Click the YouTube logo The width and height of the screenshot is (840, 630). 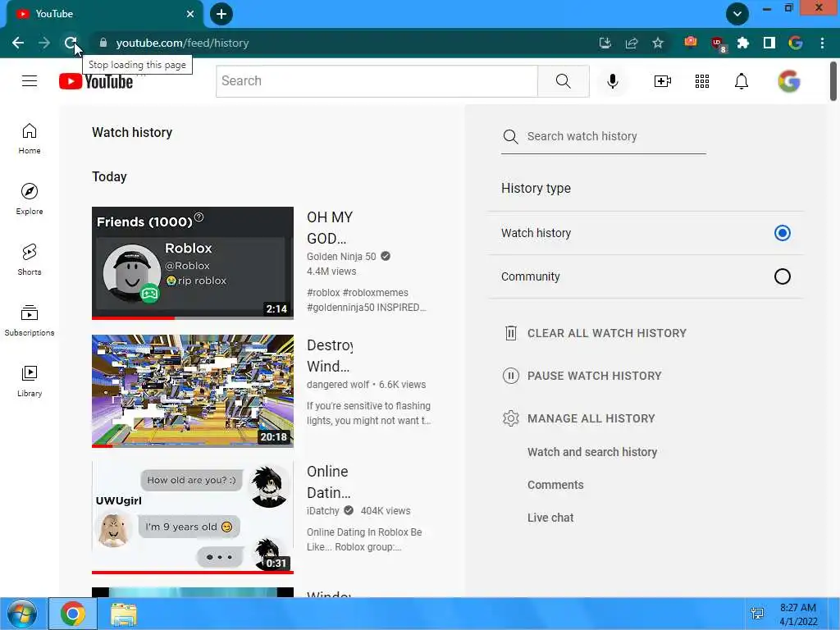96,81
